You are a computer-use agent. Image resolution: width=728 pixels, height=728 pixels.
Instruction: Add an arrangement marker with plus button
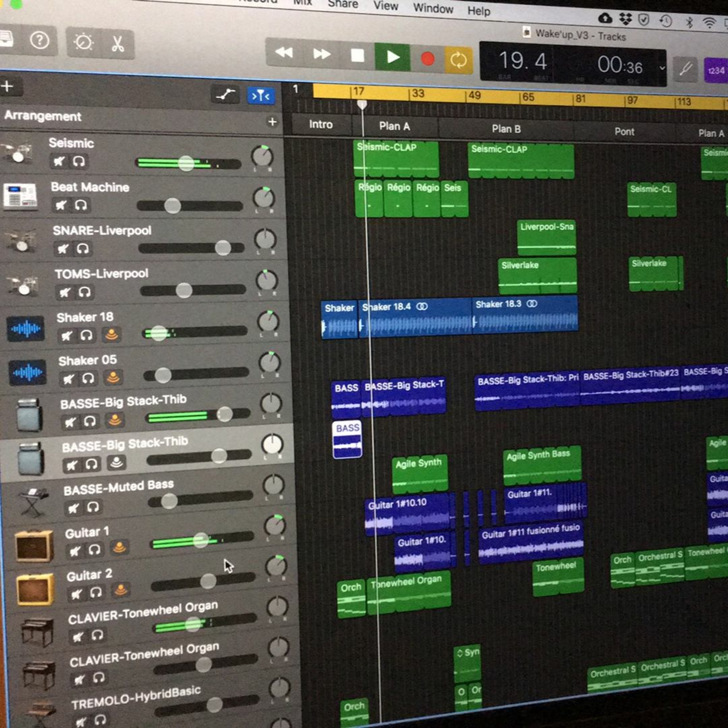pyautogui.click(x=272, y=122)
